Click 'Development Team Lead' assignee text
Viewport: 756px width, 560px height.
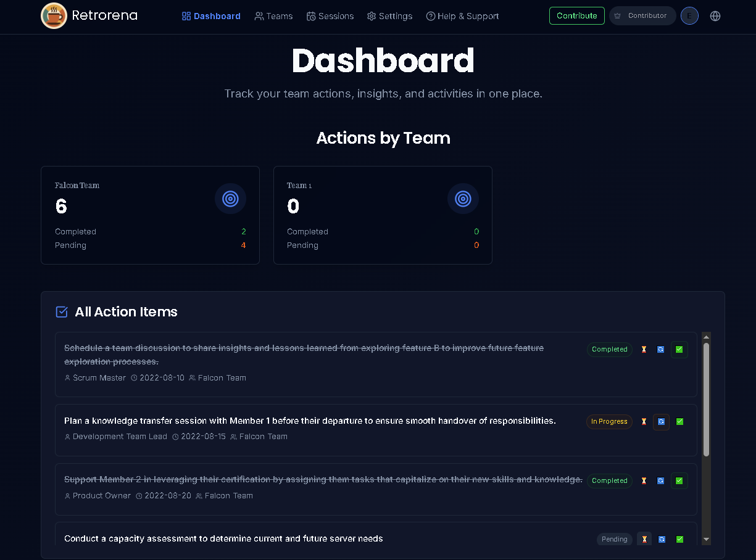click(120, 437)
